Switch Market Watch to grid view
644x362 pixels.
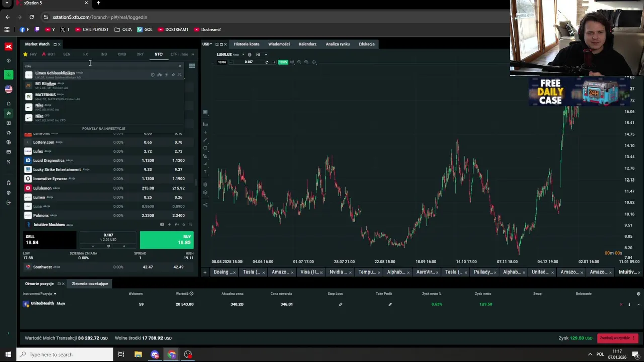point(192,66)
